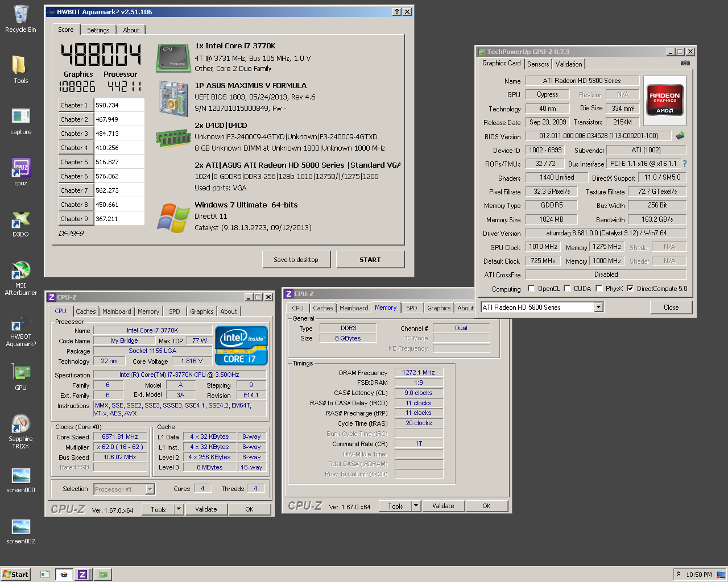Click the HWBOT Aquamark help question mark button
Image resolution: width=728 pixels, height=582 pixels.
[397, 12]
